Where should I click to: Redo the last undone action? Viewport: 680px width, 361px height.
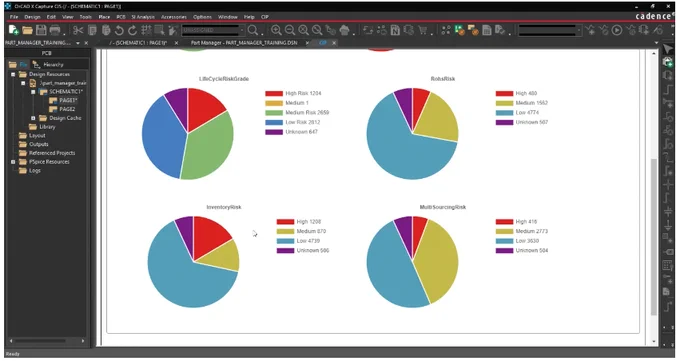[x=133, y=30]
